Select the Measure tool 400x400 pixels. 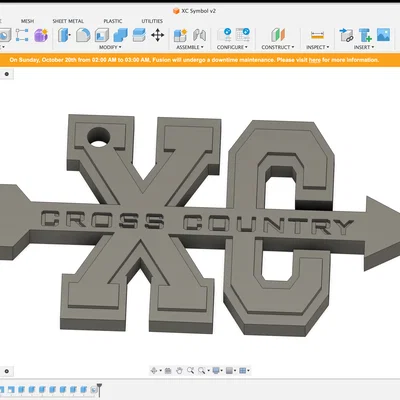317,35
